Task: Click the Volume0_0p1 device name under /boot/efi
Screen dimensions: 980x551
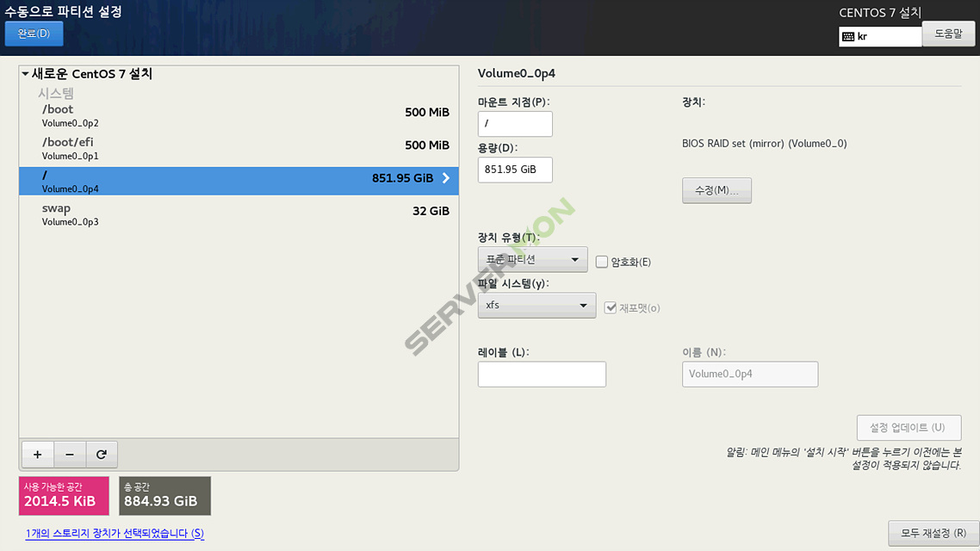Action: pyautogui.click(x=70, y=156)
